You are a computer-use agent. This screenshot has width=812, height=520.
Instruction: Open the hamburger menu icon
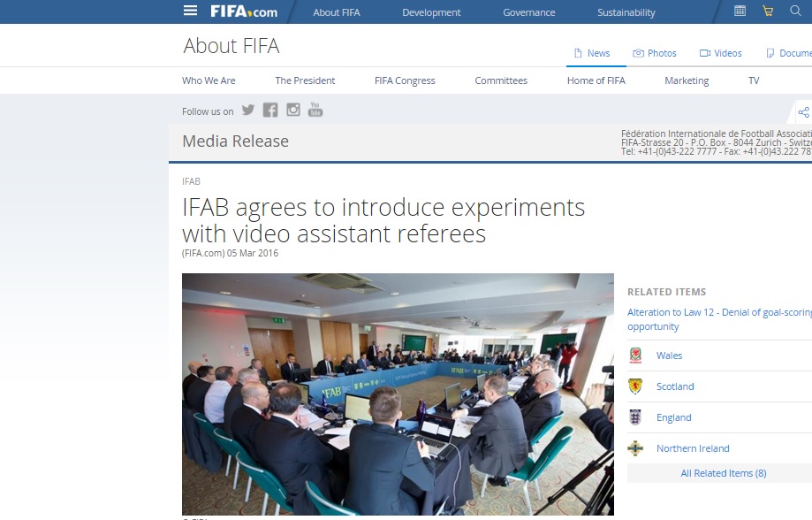[190, 11]
